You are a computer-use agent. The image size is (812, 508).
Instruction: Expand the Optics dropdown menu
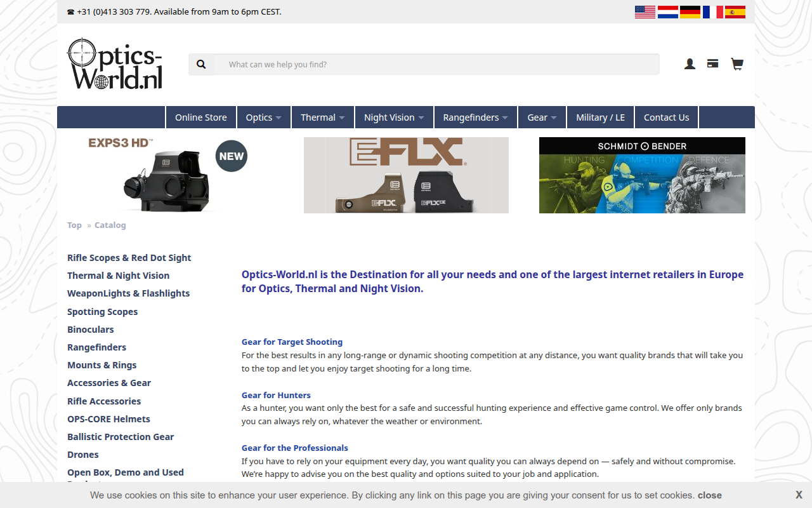[x=264, y=117]
